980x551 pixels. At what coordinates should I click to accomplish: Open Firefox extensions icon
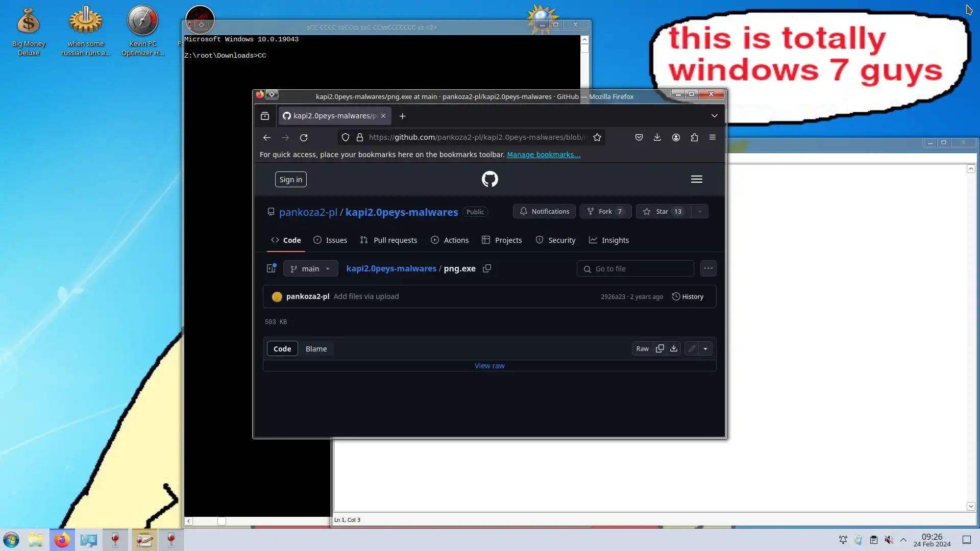point(694,137)
